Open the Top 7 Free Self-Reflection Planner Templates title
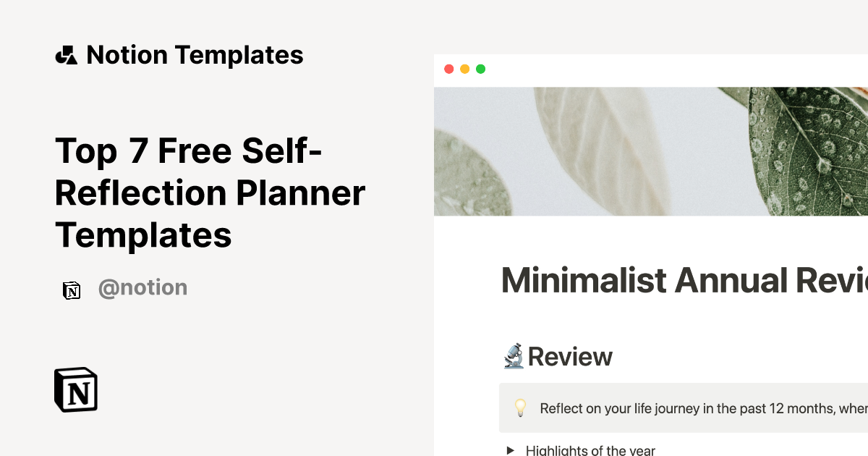The height and width of the screenshot is (456, 868). [210, 193]
